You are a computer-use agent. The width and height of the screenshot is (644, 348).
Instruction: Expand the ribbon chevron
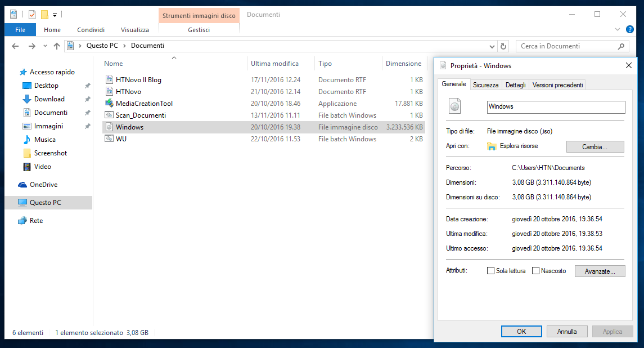618,30
